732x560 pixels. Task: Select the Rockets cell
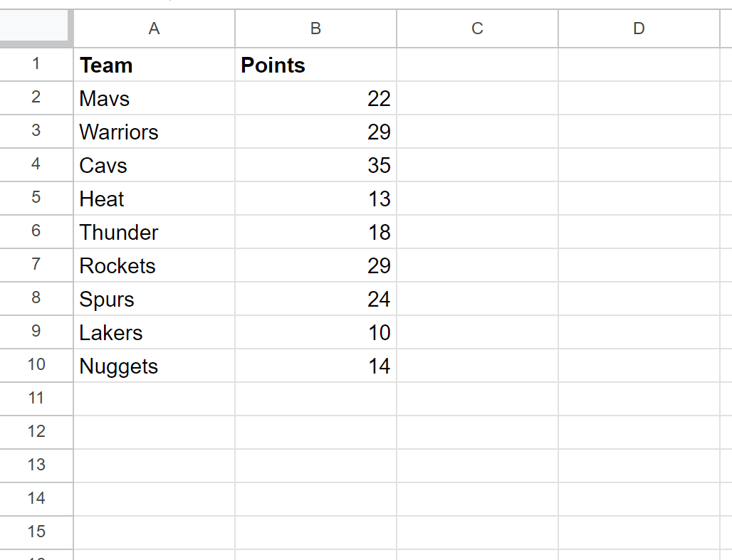click(x=154, y=265)
